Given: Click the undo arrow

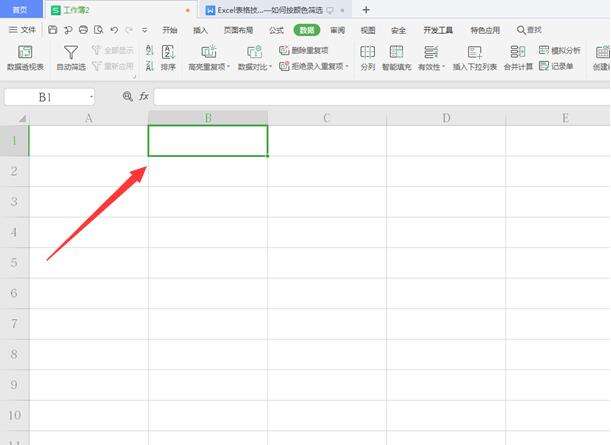Looking at the screenshot, I should (114, 30).
